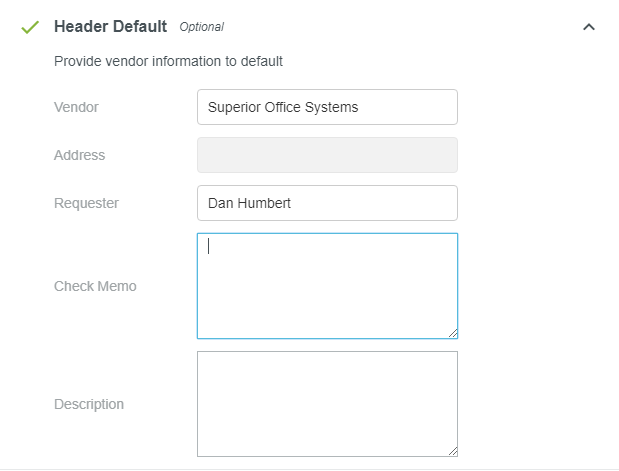Click the Header Default section title
The image size is (619, 471).
click(x=110, y=27)
